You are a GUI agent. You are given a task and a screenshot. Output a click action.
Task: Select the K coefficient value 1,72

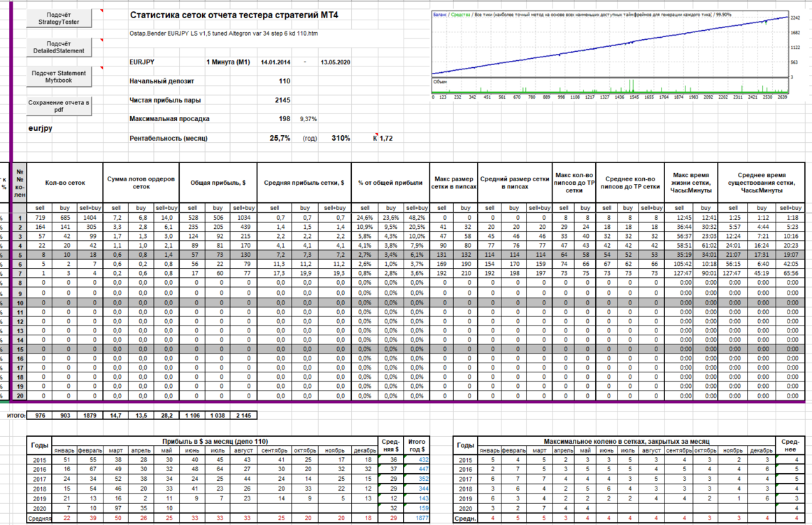(386, 139)
